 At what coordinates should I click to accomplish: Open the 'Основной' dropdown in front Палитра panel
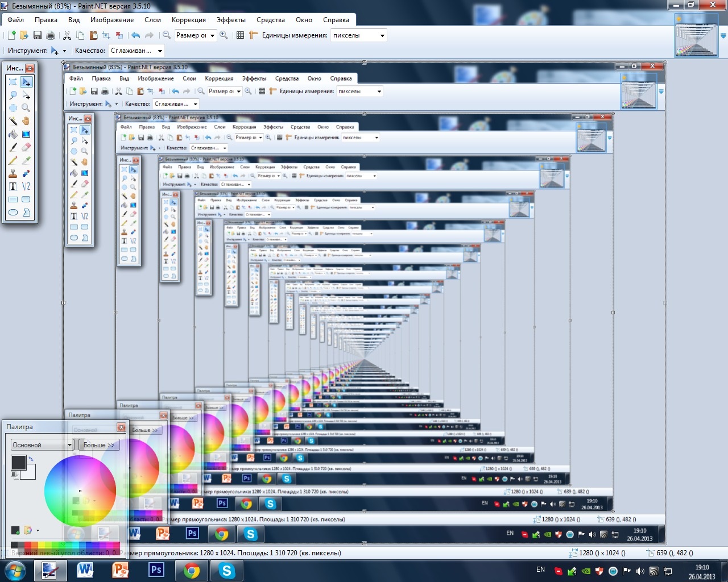(x=43, y=445)
